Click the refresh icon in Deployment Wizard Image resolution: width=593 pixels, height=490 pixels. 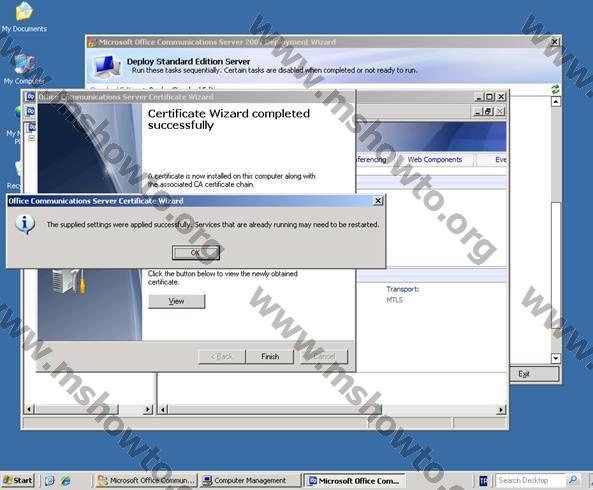[555, 89]
